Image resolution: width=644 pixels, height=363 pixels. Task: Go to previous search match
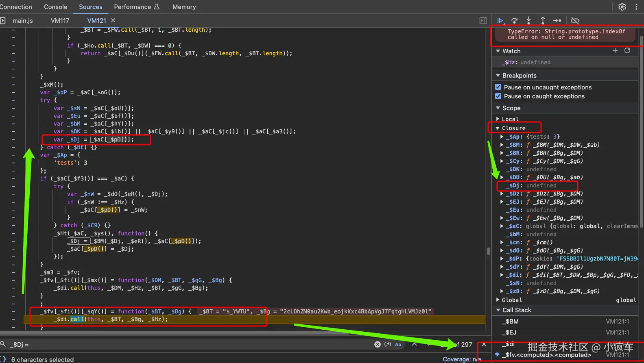(414, 344)
